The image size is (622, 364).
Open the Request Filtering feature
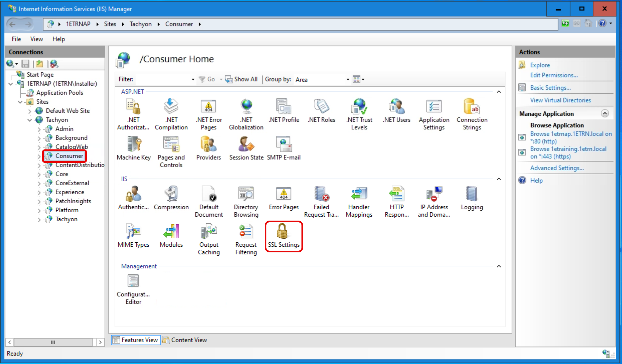pyautogui.click(x=246, y=240)
